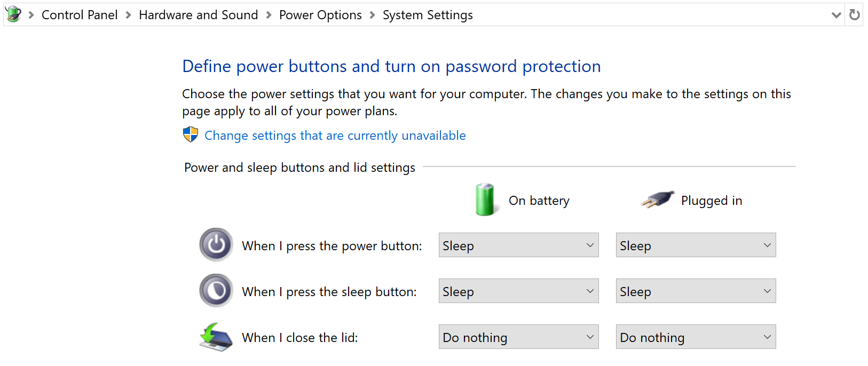Click the UAC shield icon
Image resolution: width=868 pixels, height=366 pixels.
(191, 134)
